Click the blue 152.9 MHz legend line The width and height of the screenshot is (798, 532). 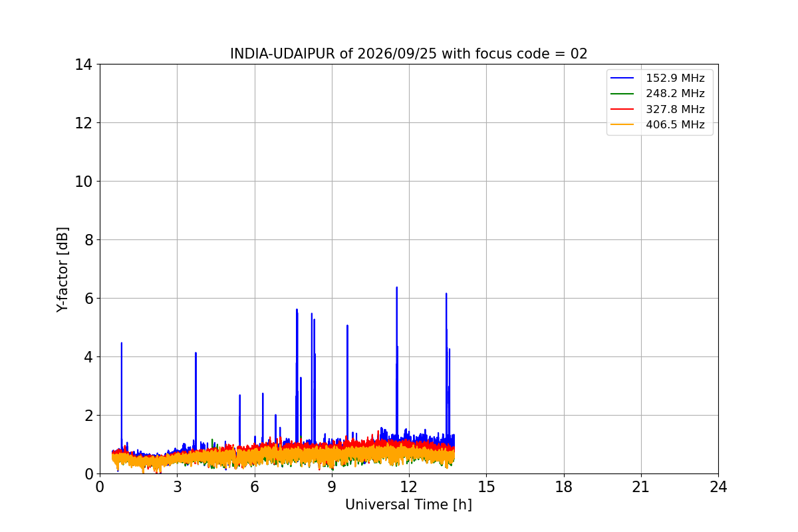point(624,78)
